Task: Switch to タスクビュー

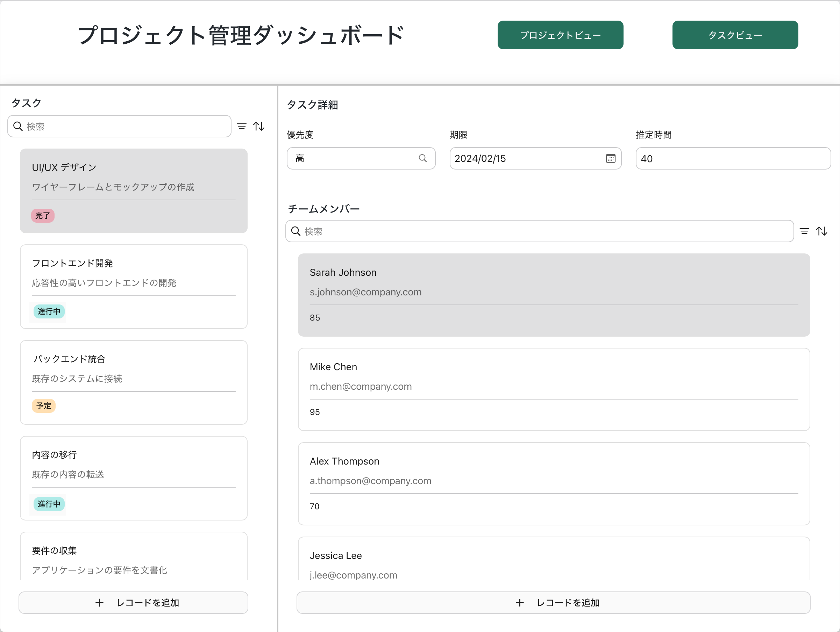Action: pyautogui.click(x=735, y=35)
